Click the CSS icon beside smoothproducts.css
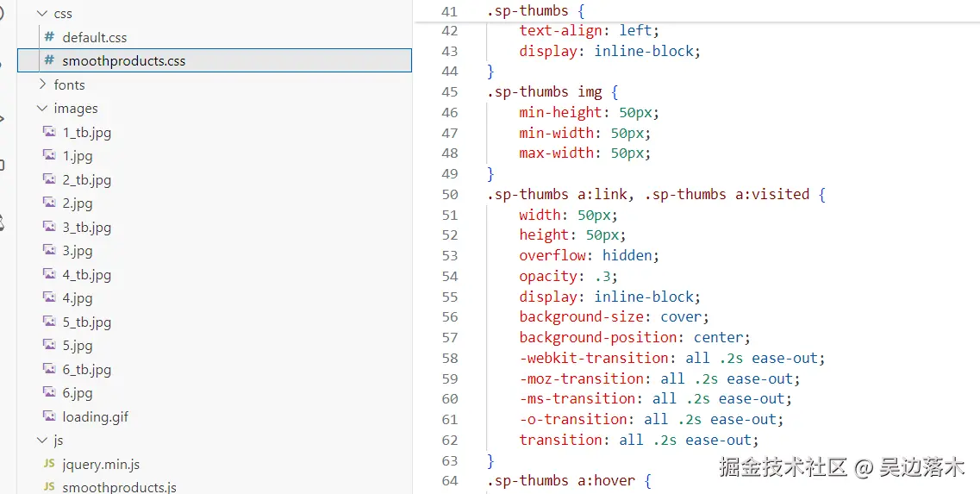The image size is (980, 494). pyautogui.click(x=49, y=60)
